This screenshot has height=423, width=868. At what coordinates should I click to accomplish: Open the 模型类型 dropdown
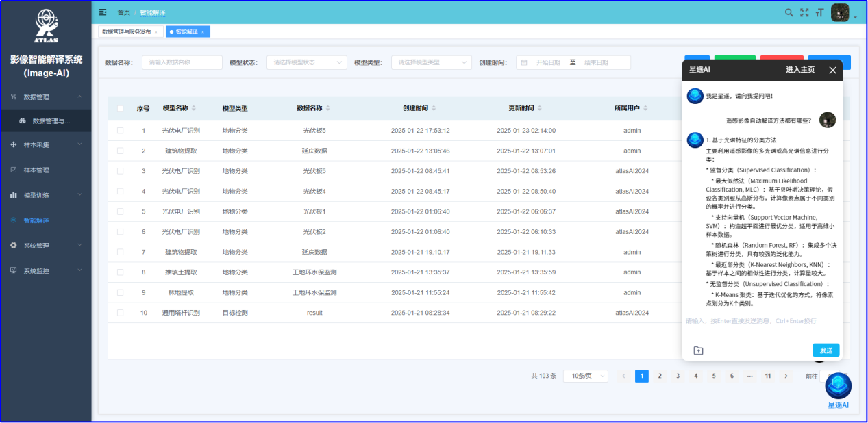431,62
